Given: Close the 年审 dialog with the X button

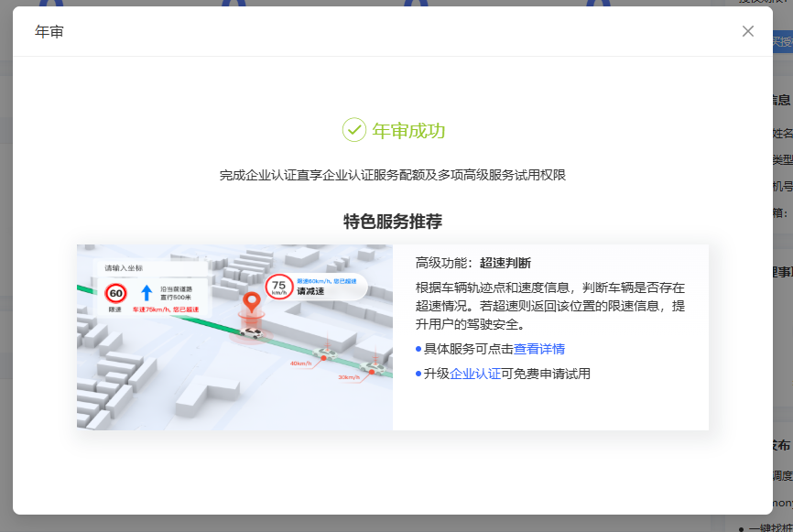Looking at the screenshot, I should [747, 31].
